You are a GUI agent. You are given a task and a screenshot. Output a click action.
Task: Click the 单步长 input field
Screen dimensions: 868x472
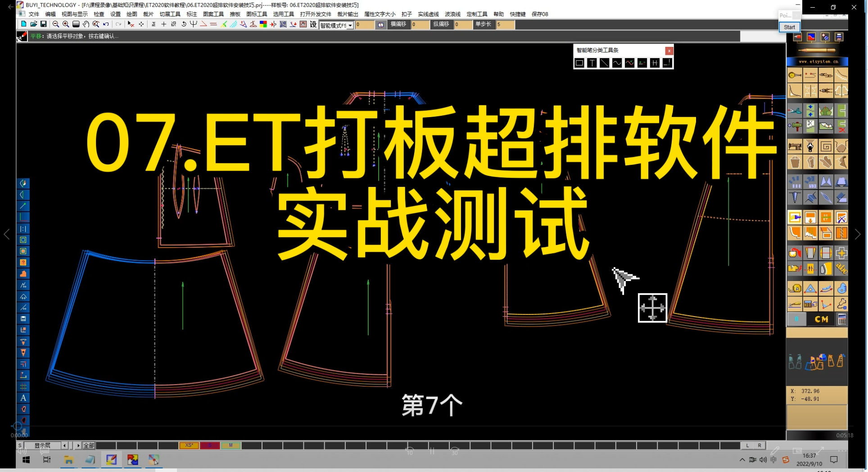tap(506, 24)
